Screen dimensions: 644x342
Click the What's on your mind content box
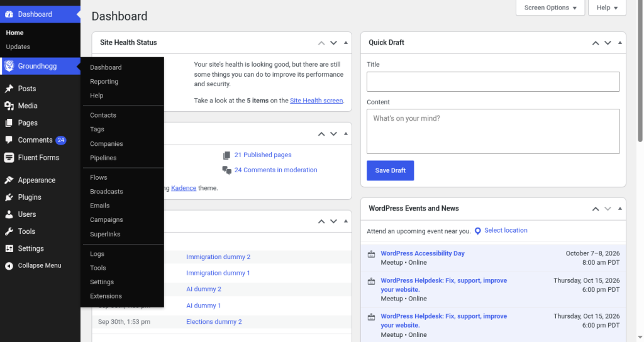click(x=493, y=131)
